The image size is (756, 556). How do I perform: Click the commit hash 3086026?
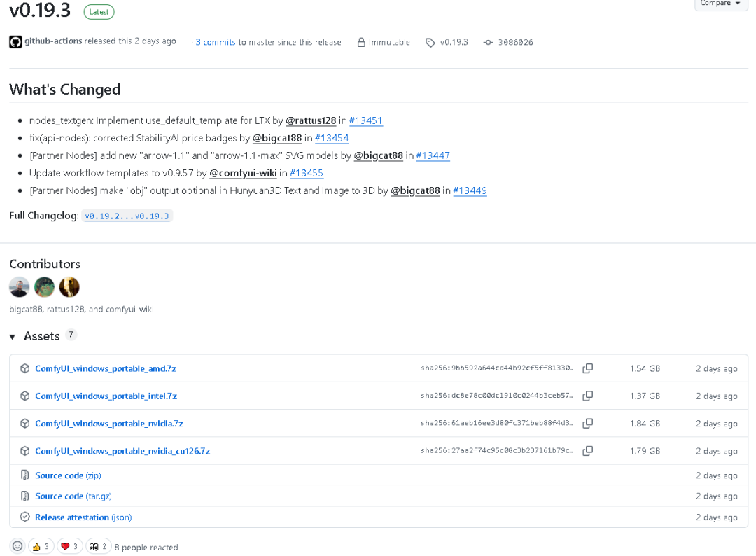point(515,43)
